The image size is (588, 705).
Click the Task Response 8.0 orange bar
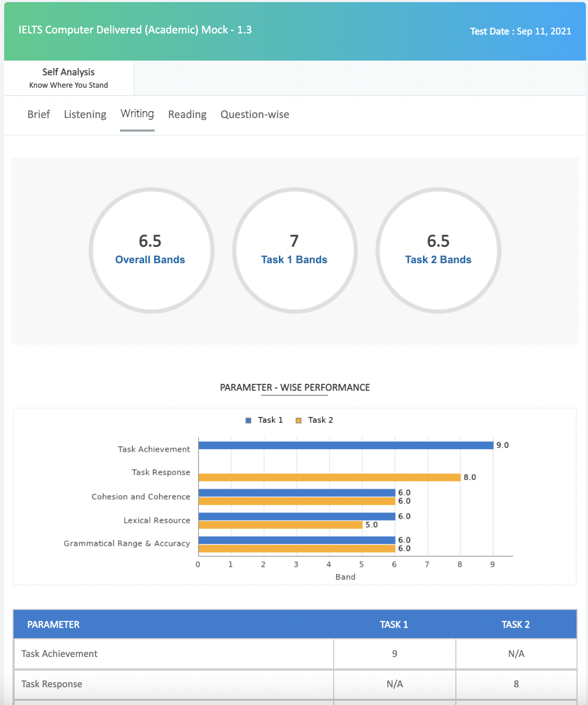tap(329, 477)
